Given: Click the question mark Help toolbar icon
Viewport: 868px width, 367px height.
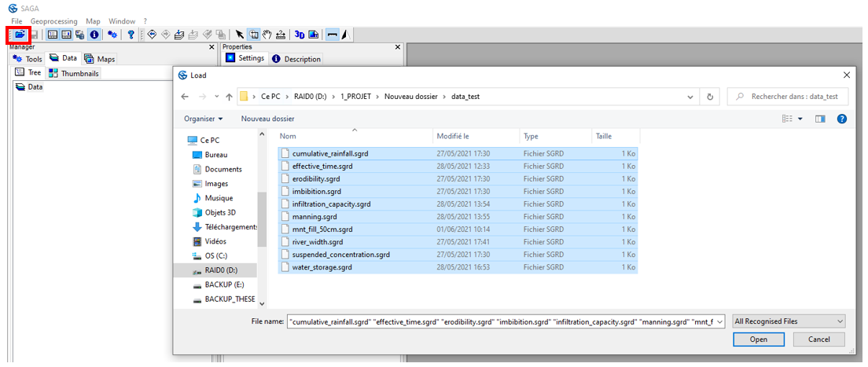Looking at the screenshot, I should 131,35.
